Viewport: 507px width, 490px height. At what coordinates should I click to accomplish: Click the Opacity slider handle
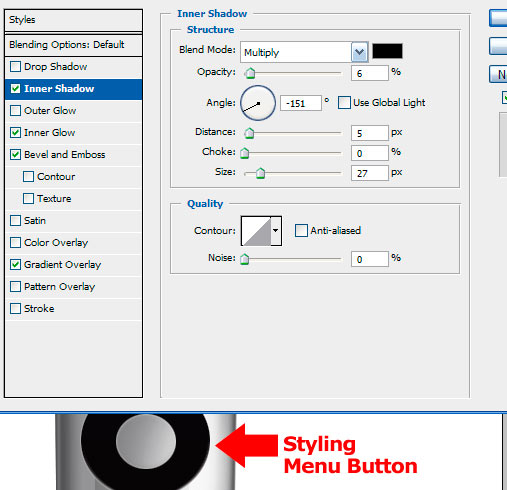click(x=250, y=73)
